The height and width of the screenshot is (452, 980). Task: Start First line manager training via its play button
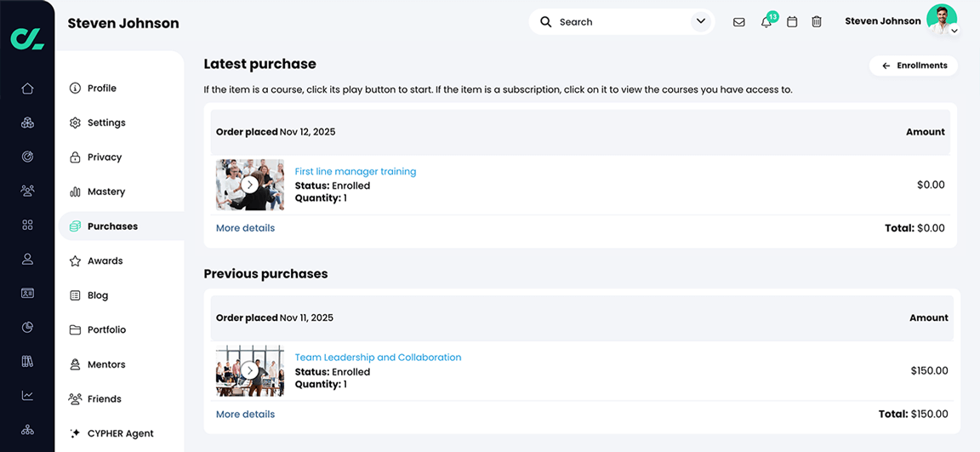tap(249, 185)
